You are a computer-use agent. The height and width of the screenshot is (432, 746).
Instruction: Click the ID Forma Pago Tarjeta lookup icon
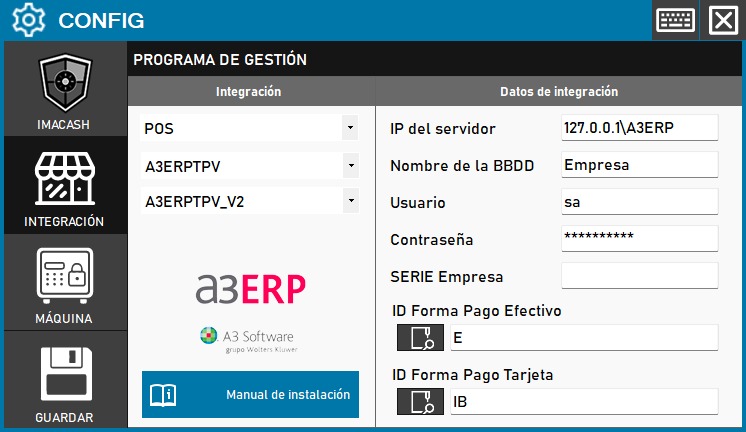coord(420,402)
